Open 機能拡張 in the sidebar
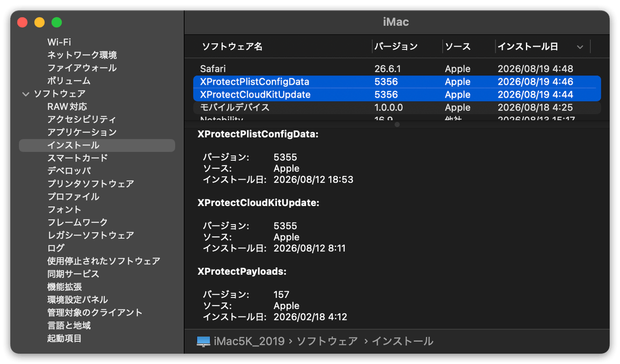Image resolution: width=620 pixels, height=364 pixels. coord(65,287)
